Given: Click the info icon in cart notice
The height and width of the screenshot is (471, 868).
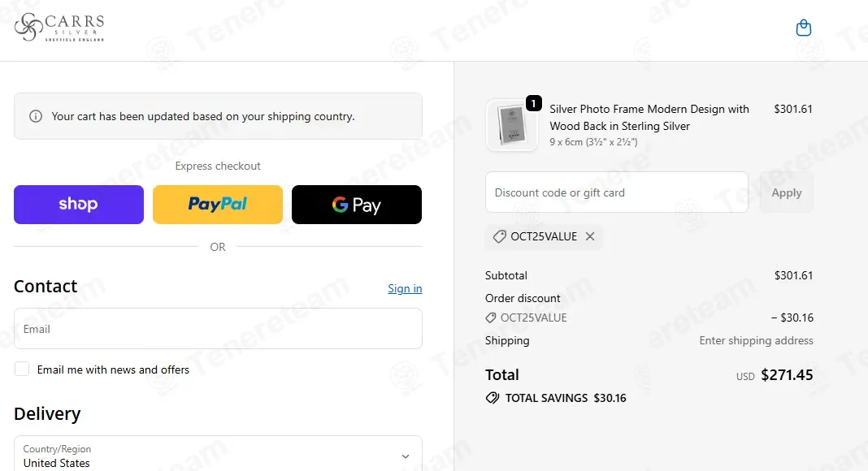Looking at the screenshot, I should tap(36, 116).
